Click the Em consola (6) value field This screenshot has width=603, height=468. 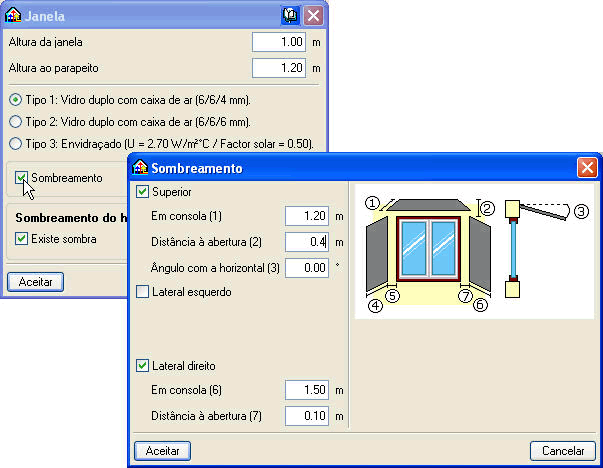(x=307, y=390)
